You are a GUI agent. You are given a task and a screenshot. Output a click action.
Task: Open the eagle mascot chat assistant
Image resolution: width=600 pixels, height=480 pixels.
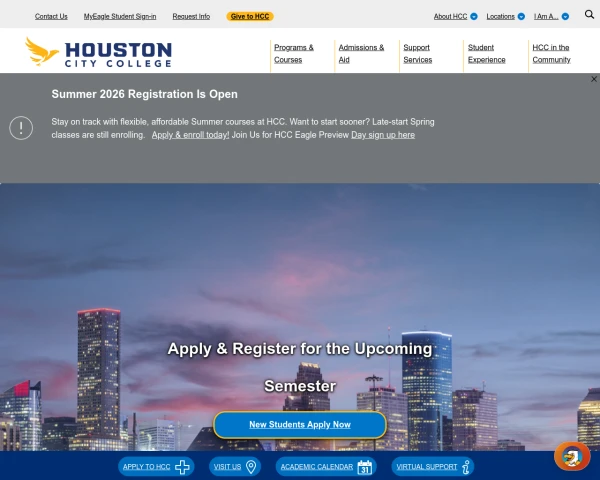(572, 456)
